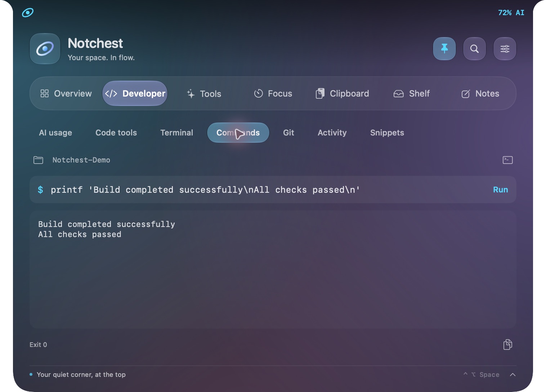Image resolution: width=546 pixels, height=392 pixels.
Task: Click the 'Your space. In flow.' tagline
Action: [101, 58]
